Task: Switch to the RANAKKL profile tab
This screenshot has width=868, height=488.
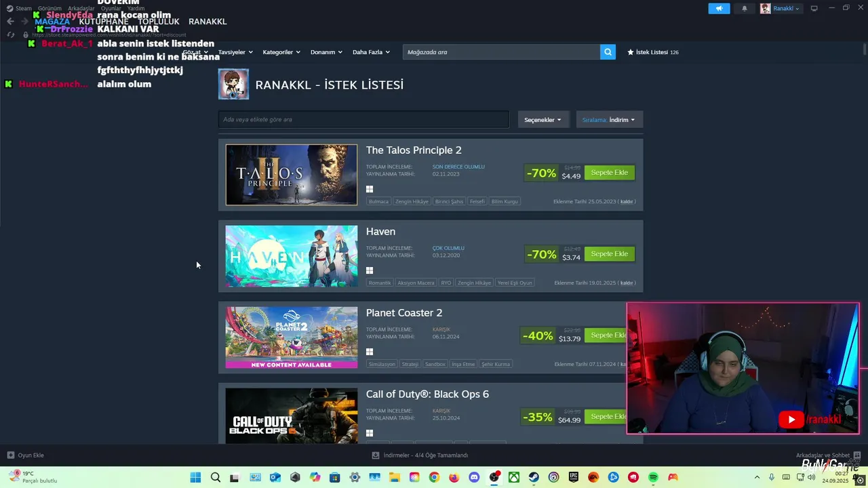Action: 208,22
